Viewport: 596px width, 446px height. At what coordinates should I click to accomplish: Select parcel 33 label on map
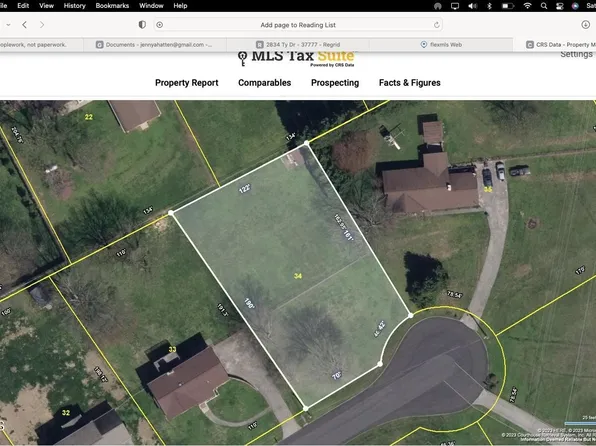pos(172,349)
